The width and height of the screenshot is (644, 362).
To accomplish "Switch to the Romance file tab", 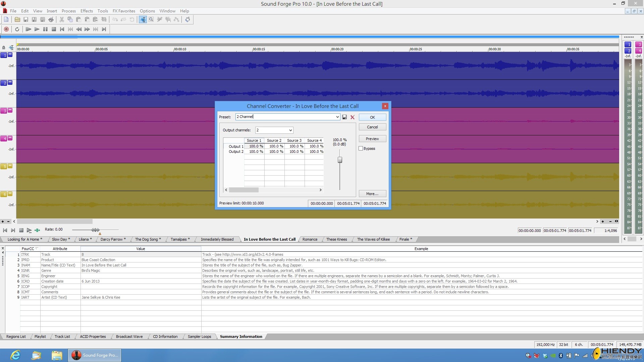I will coord(310,239).
